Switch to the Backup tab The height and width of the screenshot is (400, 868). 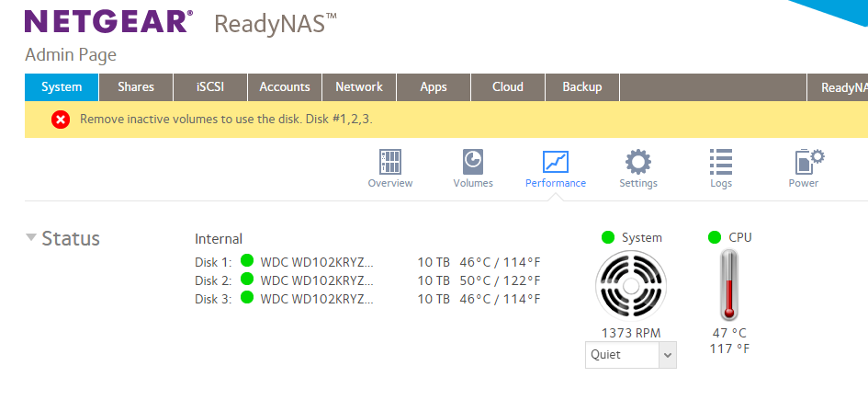tap(581, 87)
